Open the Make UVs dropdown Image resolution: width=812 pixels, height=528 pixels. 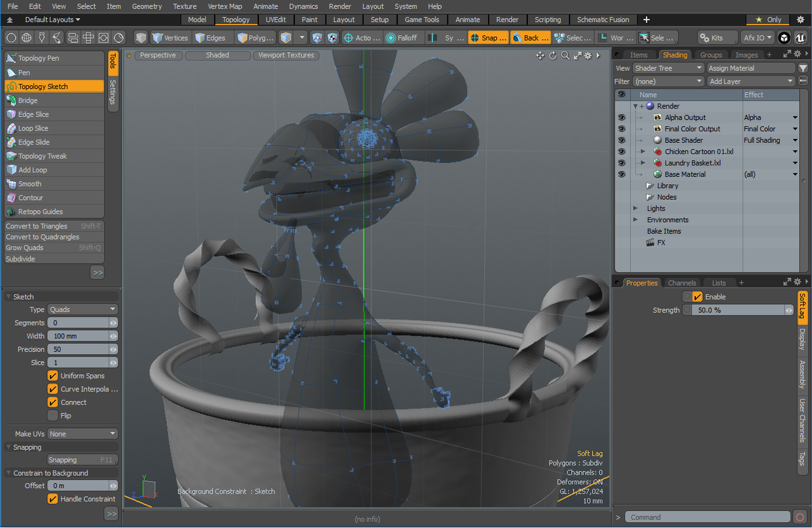click(82, 433)
